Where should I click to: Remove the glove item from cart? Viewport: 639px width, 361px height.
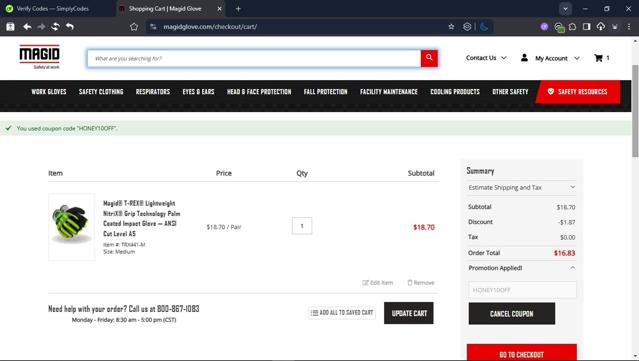(x=421, y=282)
